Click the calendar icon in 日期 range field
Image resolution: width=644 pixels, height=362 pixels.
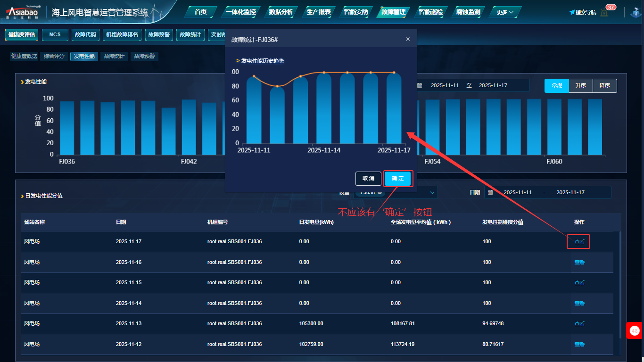coord(490,192)
